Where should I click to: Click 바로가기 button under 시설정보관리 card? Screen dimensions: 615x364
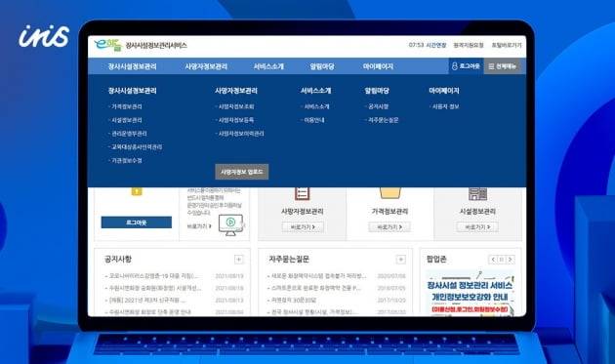coord(477,227)
